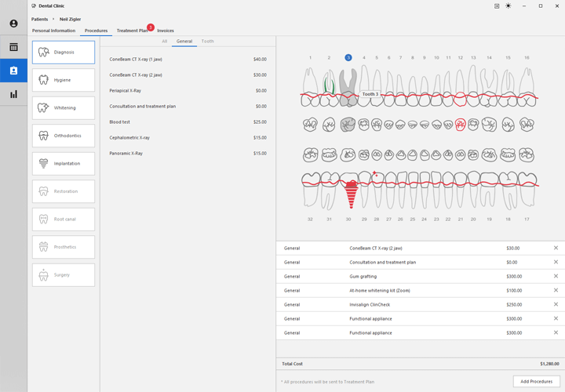The width and height of the screenshot is (565, 392).
Task: Select the Implantation category
Action: tap(64, 164)
